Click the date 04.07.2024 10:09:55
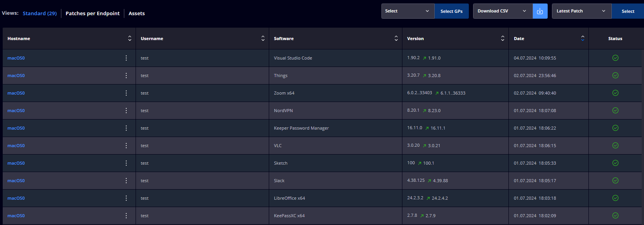This screenshot has width=644, height=225. click(x=535, y=58)
